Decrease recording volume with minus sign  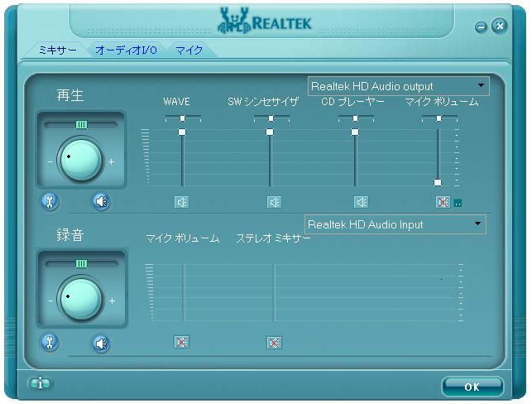50,301
